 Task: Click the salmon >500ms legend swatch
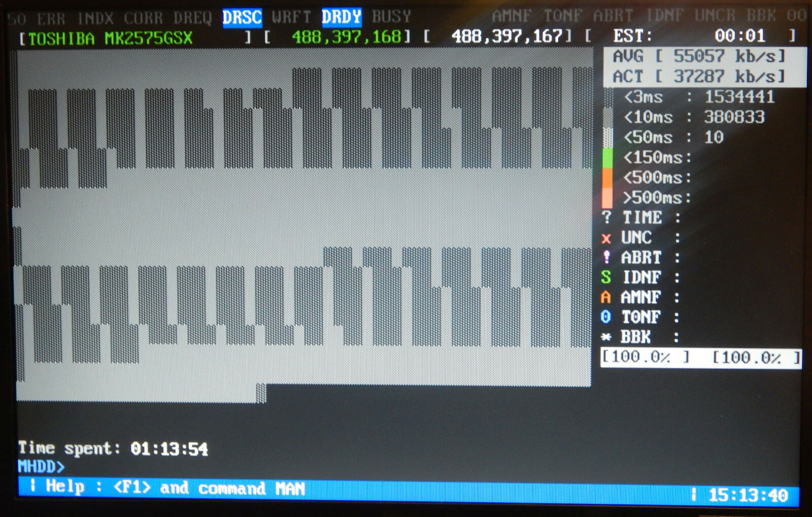click(607, 198)
